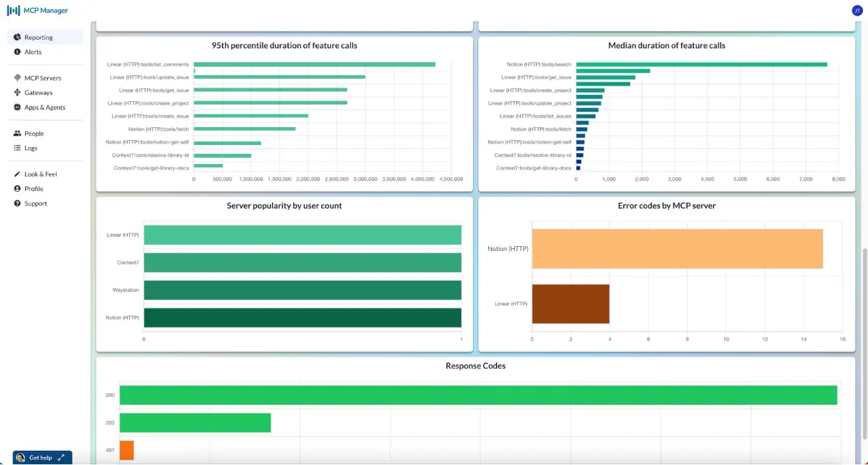Open the JT user avatar menu
This screenshot has width=868, height=465.
(x=857, y=10)
